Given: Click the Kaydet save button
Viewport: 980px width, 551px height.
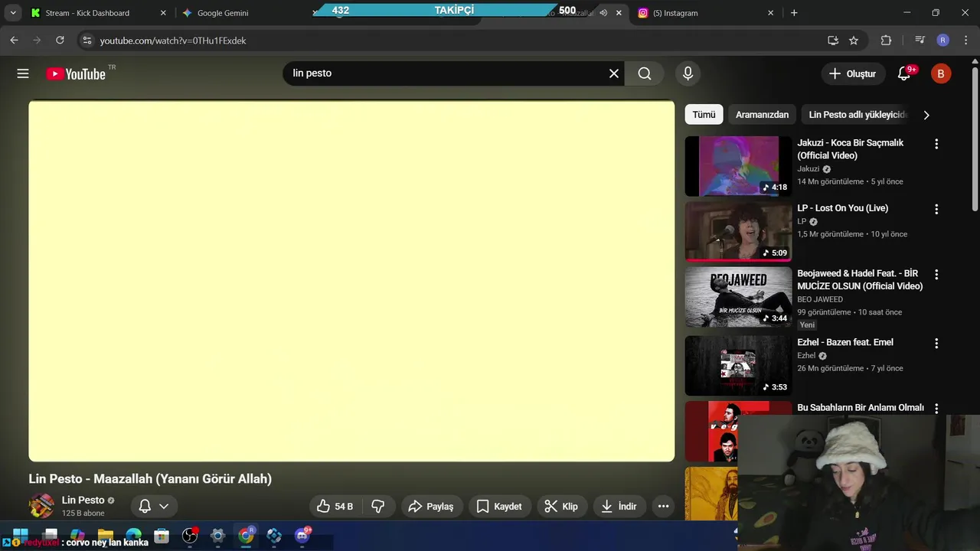Looking at the screenshot, I should click(x=499, y=506).
